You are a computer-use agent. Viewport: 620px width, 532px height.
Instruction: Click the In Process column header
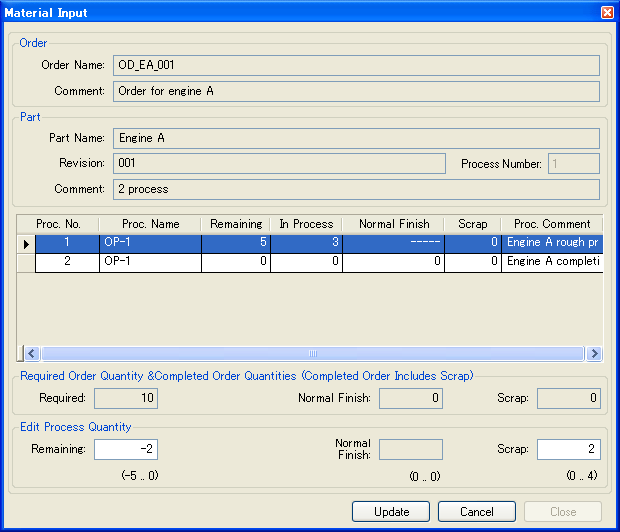tap(306, 224)
